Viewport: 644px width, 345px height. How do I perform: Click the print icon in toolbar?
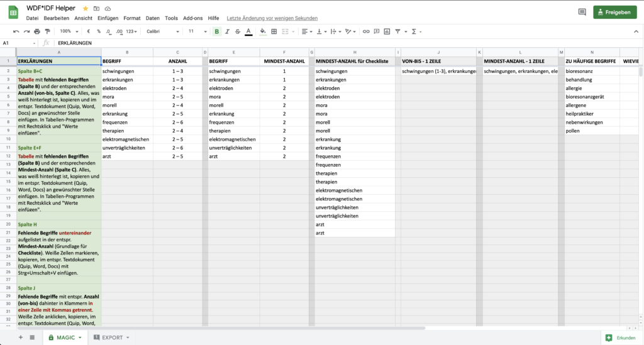point(37,31)
